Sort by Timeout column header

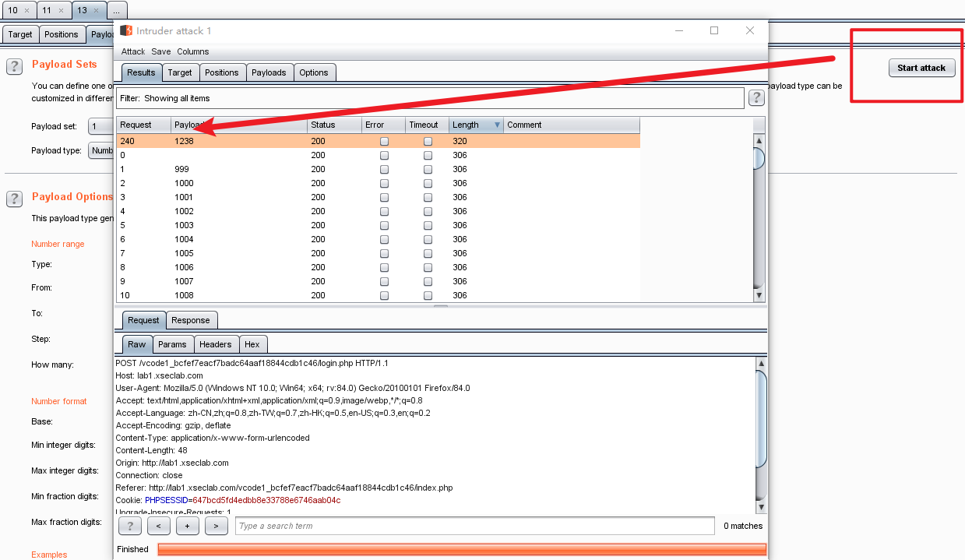(427, 125)
